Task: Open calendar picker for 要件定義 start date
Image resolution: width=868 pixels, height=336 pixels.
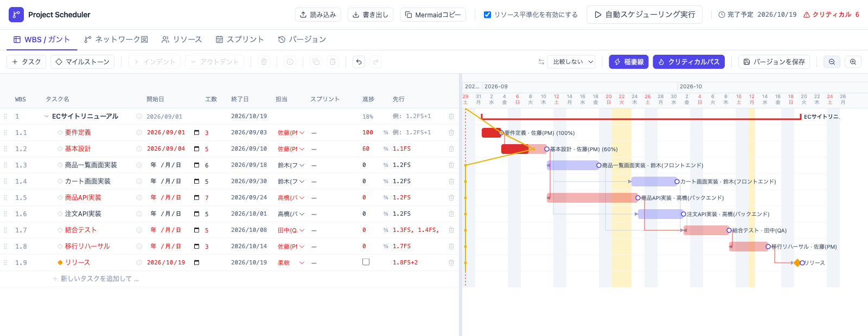Action: click(x=196, y=132)
